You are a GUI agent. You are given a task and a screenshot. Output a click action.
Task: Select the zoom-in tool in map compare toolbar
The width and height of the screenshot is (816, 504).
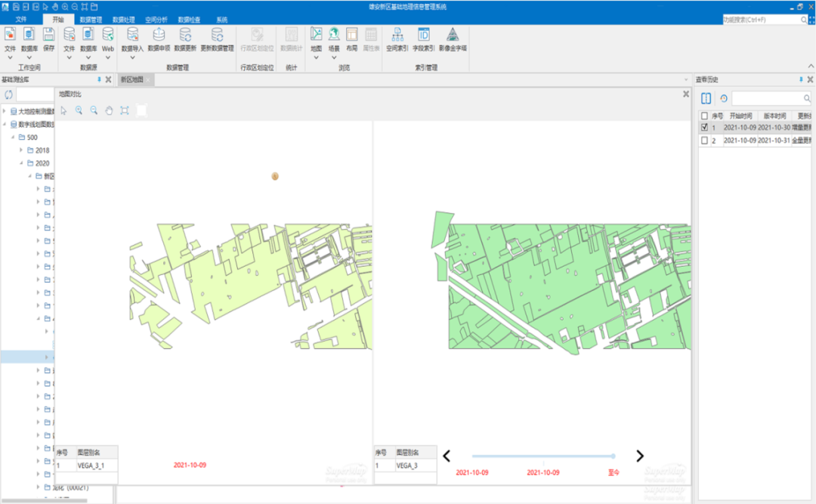point(79,110)
